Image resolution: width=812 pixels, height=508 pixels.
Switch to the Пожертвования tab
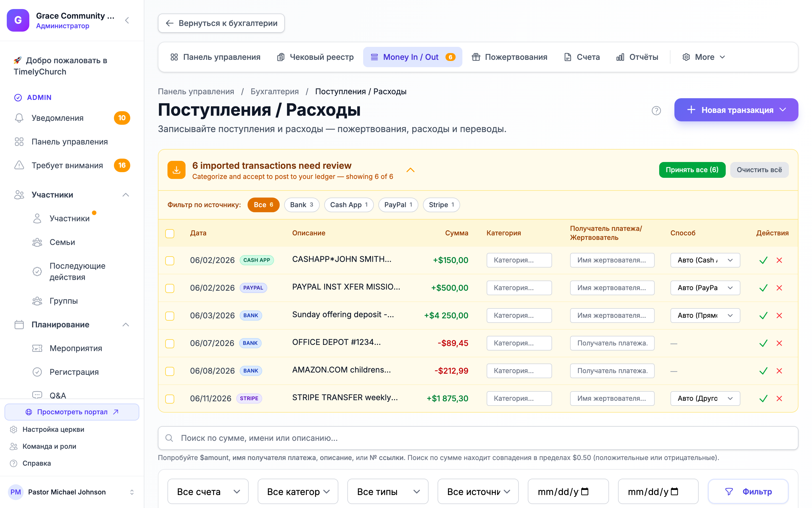[509, 57]
